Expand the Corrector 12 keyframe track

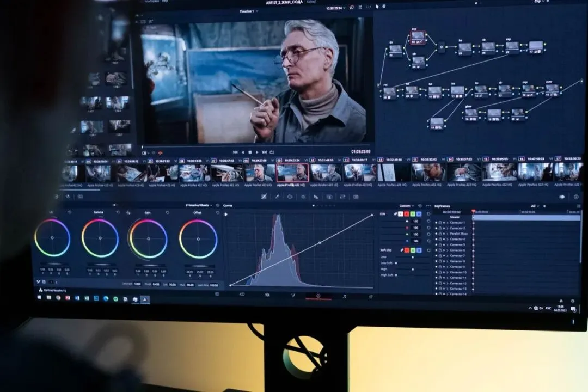pyautogui.click(x=448, y=283)
